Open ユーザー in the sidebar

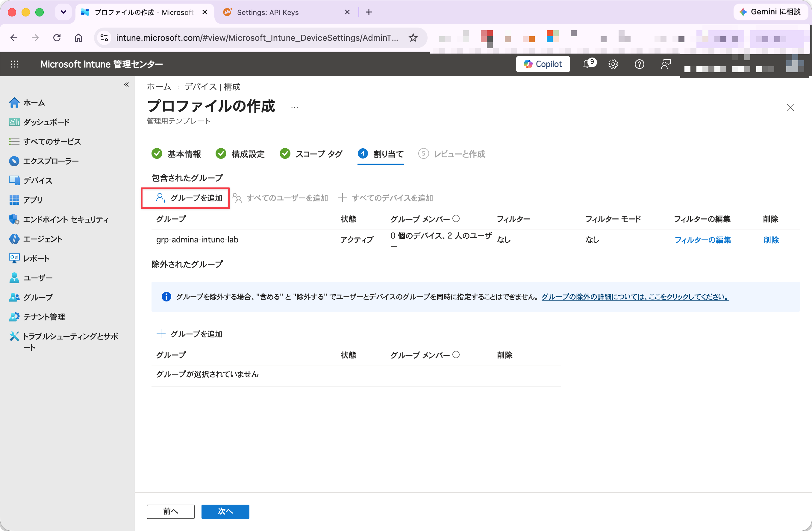(31, 277)
